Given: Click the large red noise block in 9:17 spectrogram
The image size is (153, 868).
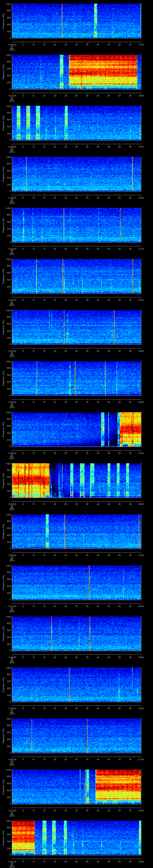Looking at the screenshot, I should [103, 72].
